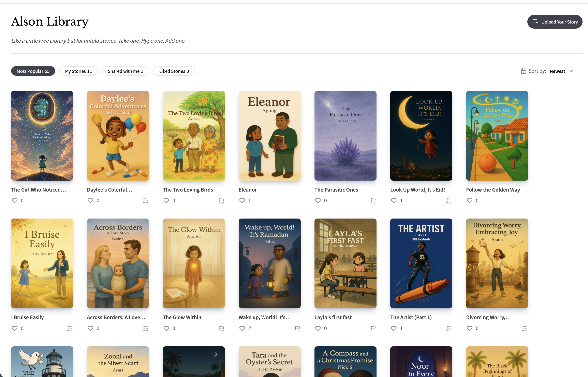
Task: Open the Sort by Newest dropdown
Action: tap(557, 71)
